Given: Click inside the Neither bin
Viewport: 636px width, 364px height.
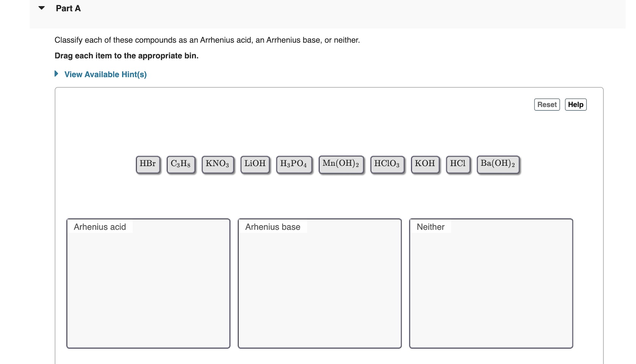Looking at the screenshot, I should pos(491,285).
